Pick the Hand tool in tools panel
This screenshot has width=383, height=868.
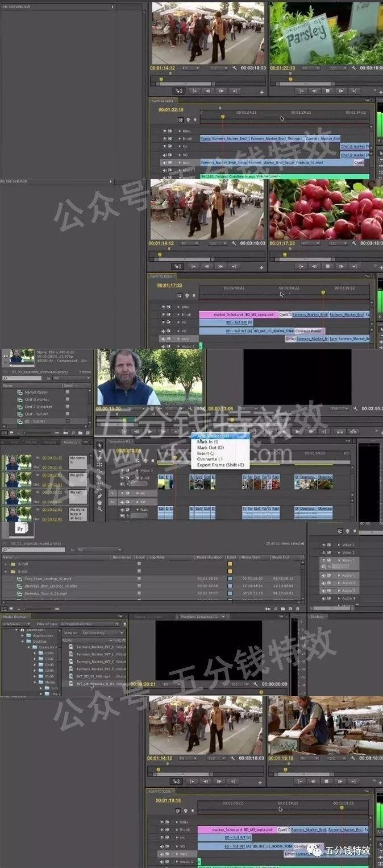click(x=100, y=502)
